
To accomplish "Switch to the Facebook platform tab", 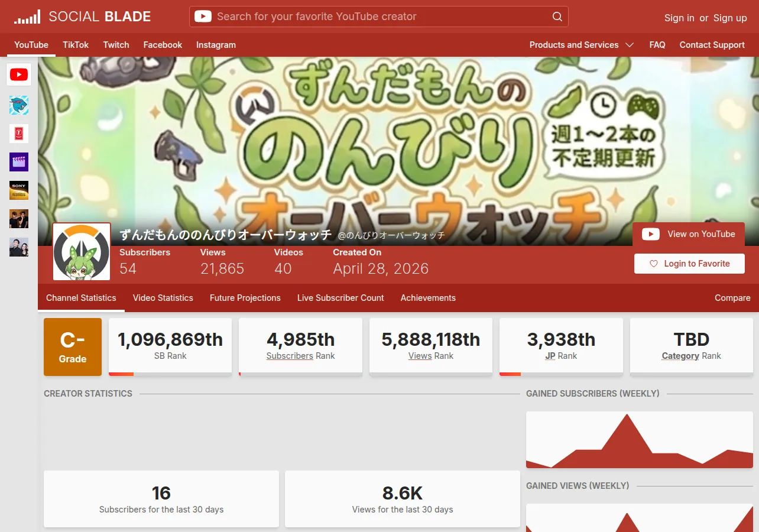I will 163,45.
